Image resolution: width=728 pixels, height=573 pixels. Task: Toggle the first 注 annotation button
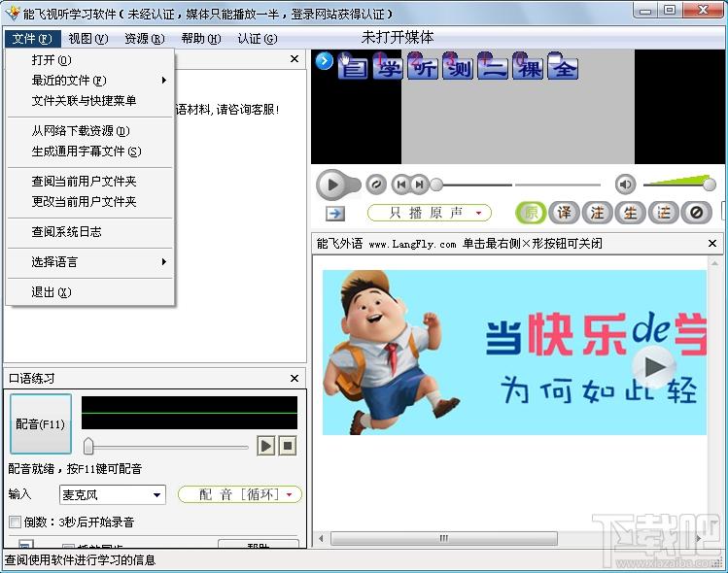pyautogui.click(x=597, y=213)
